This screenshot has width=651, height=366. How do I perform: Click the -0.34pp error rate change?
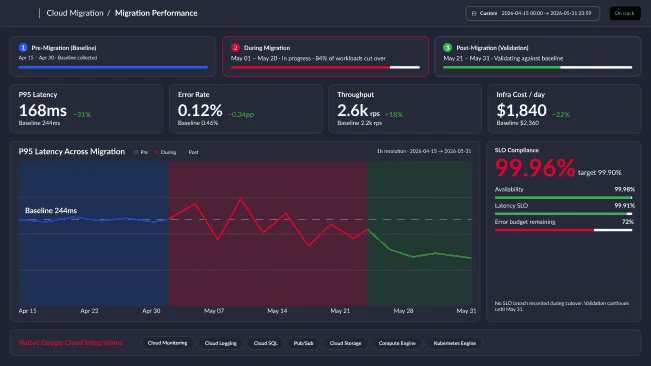(x=241, y=115)
